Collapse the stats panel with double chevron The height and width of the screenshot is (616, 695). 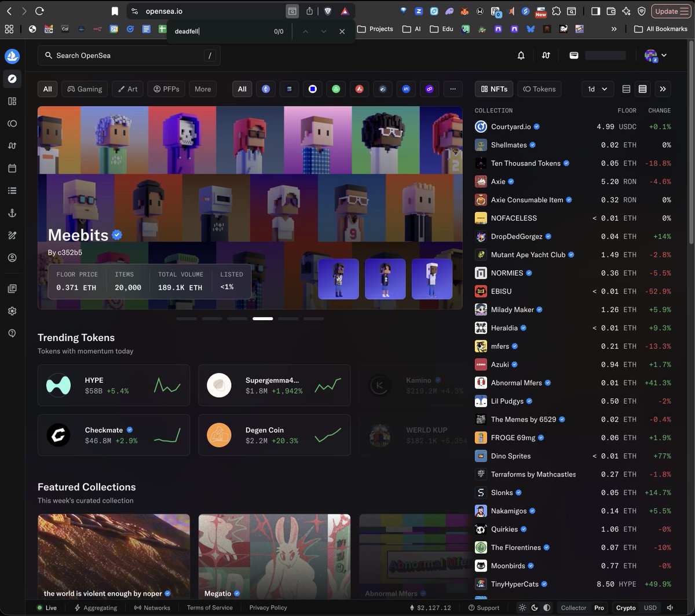click(663, 89)
